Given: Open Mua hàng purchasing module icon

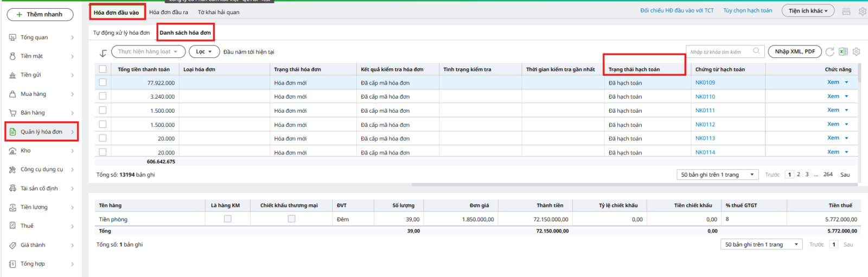Looking at the screenshot, I should coord(12,94).
